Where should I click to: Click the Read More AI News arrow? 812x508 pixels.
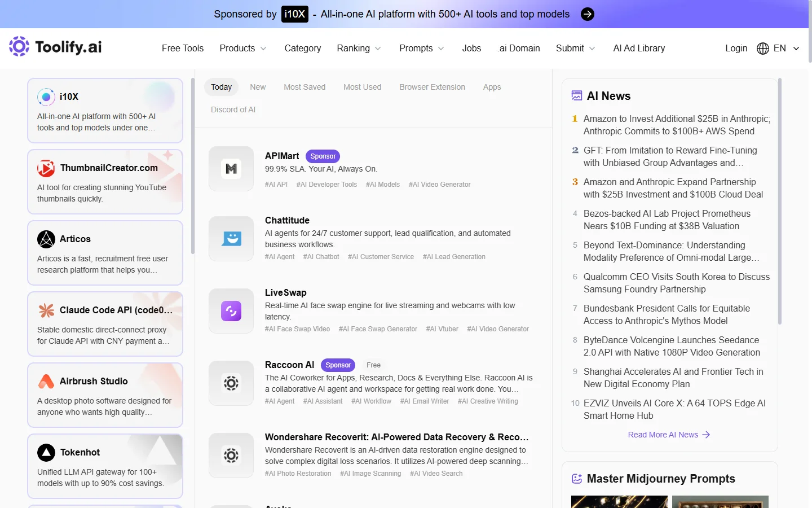click(706, 435)
